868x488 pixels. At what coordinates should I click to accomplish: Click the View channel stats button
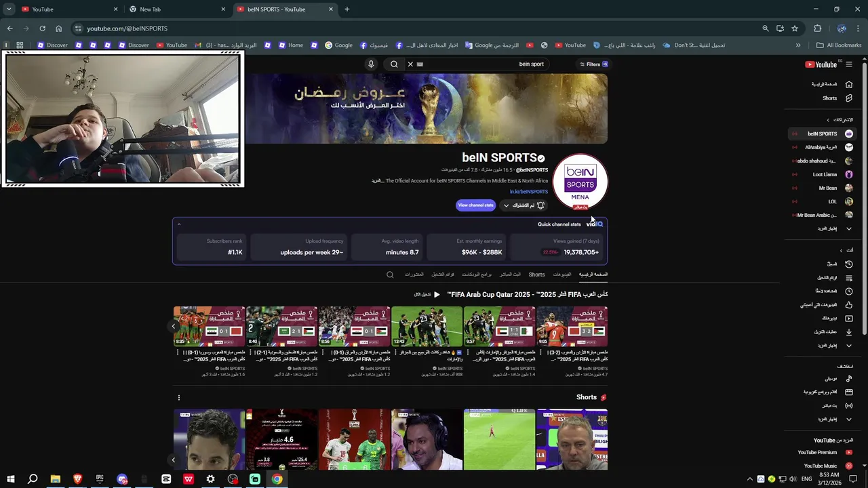475,205
